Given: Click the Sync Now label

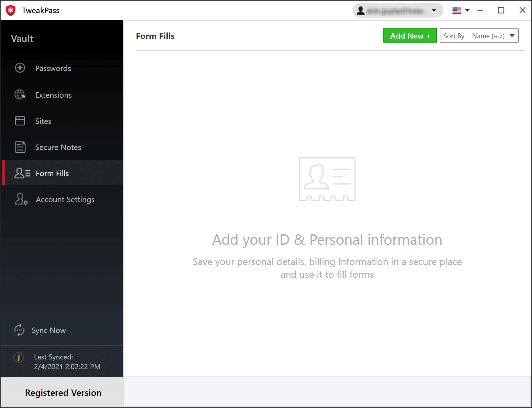Looking at the screenshot, I should 49,330.
